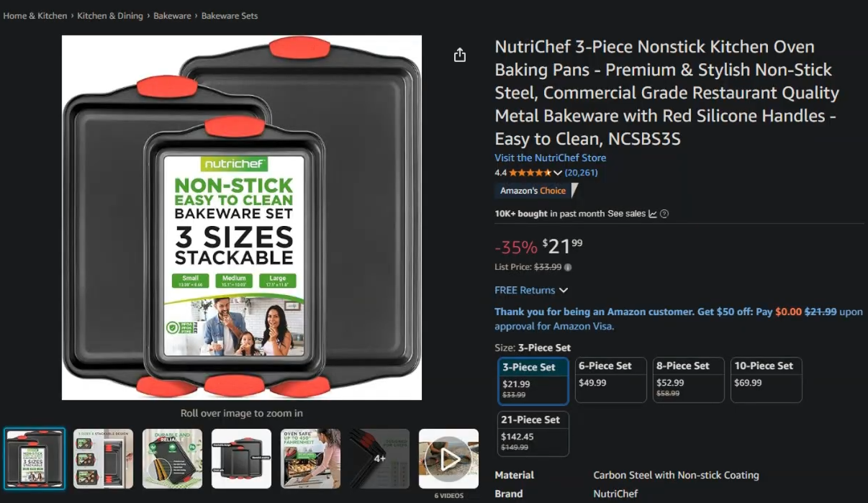Open the 4+ more images thumbnail
The height and width of the screenshot is (503, 868).
point(379,459)
